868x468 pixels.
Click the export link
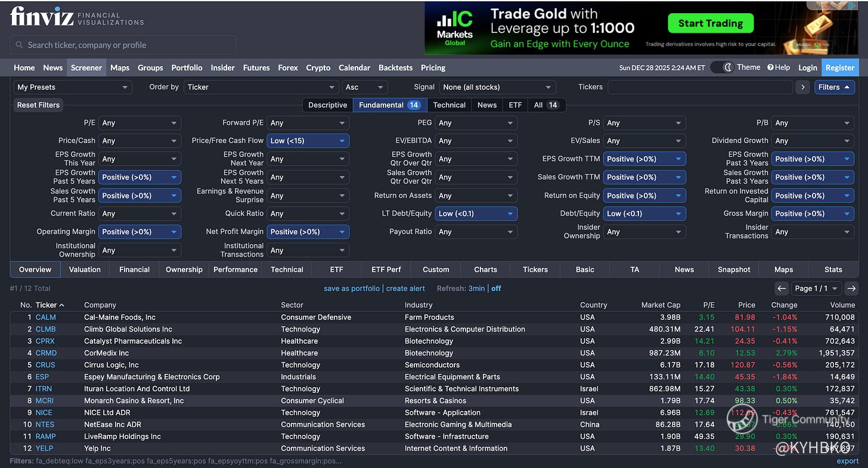[847, 461]
